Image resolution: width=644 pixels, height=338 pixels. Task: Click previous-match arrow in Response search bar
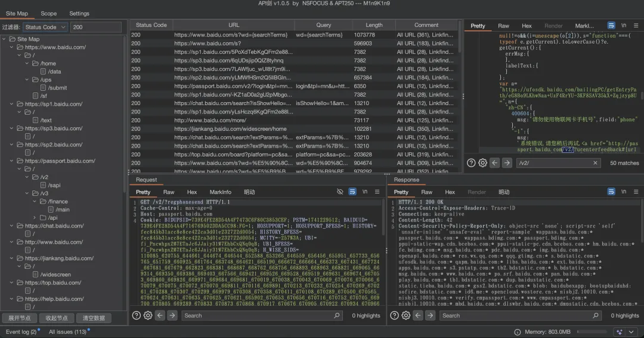pyautogui.click(x=418, y=315)
